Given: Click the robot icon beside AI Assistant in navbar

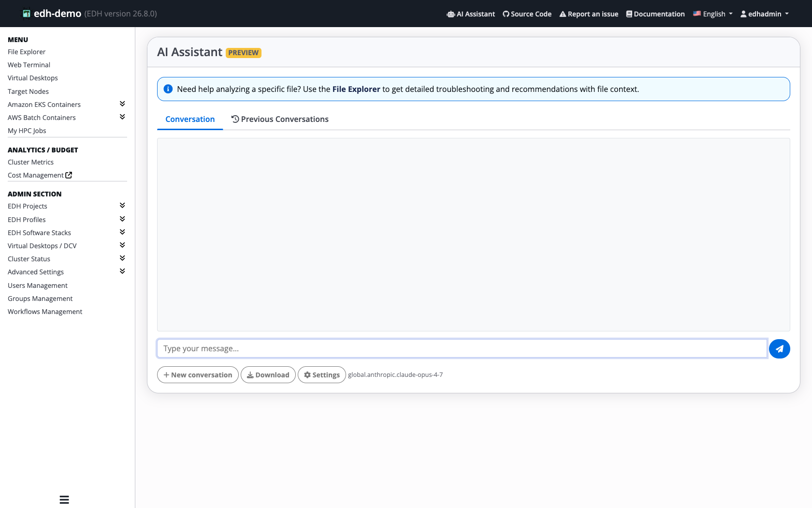Looking at the screenshot, I should point(450,14).
